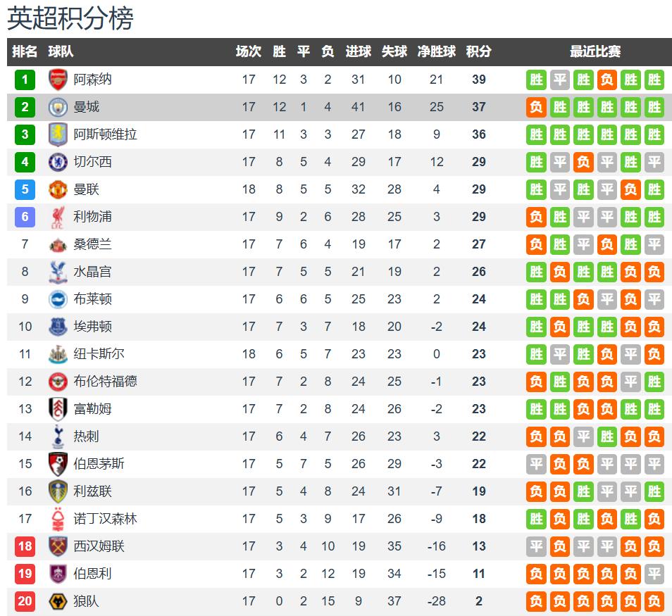
Task: Click the 进球 column header
Action: 359,51
